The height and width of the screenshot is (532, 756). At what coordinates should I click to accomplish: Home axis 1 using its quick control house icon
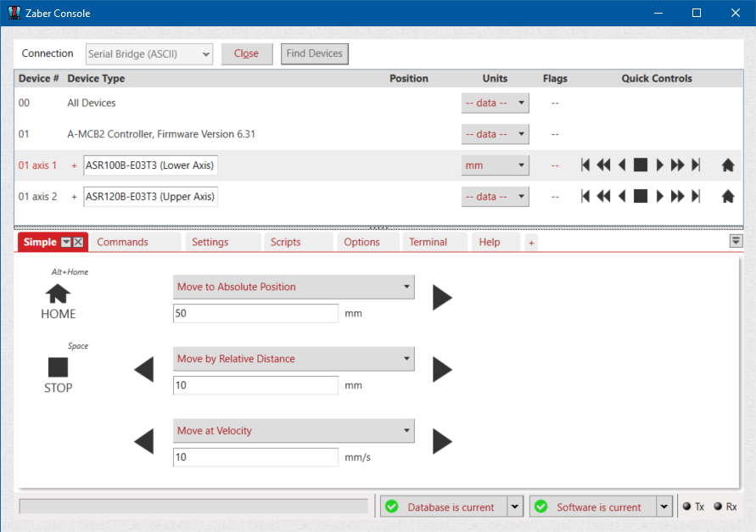click(x=727, y=165)
